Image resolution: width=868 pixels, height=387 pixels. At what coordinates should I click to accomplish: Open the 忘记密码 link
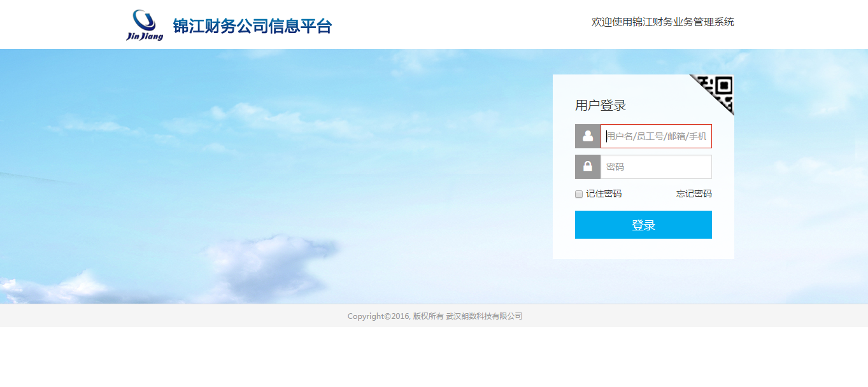tap(694, 194)
